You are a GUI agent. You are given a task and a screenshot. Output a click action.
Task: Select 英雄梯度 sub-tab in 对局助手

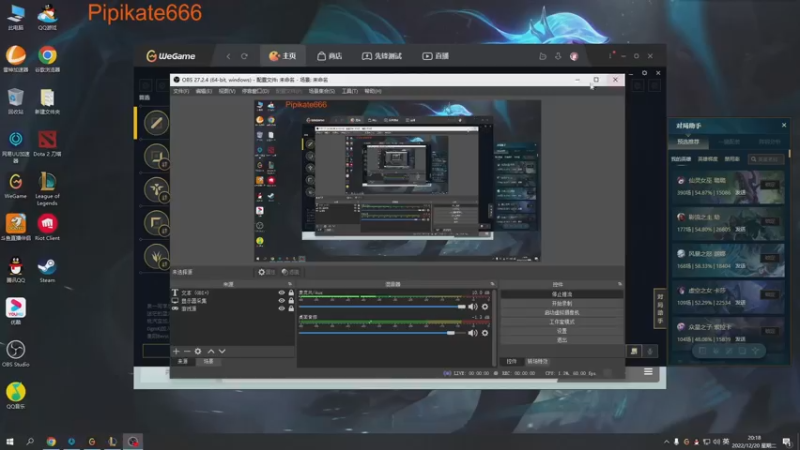pos(707,159)
